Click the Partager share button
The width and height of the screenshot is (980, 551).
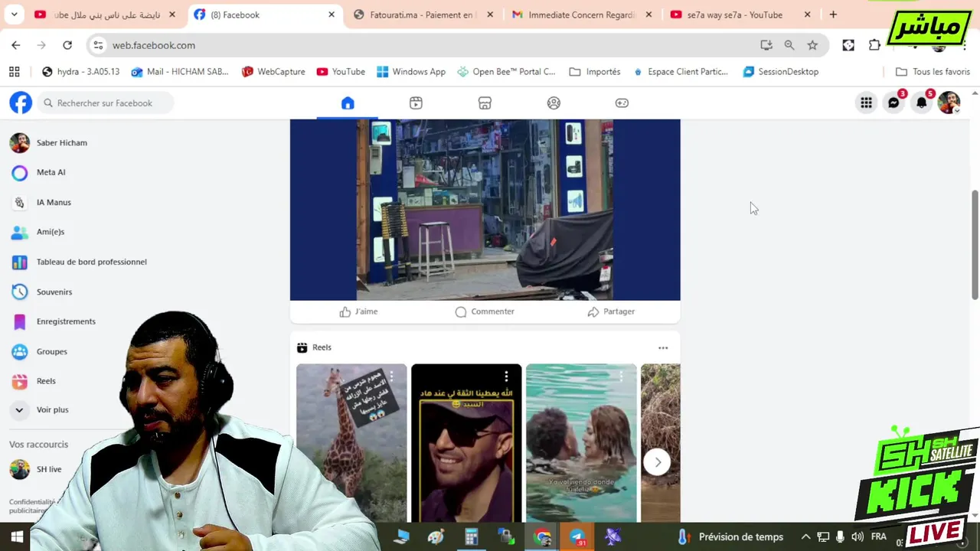point(611,311)
